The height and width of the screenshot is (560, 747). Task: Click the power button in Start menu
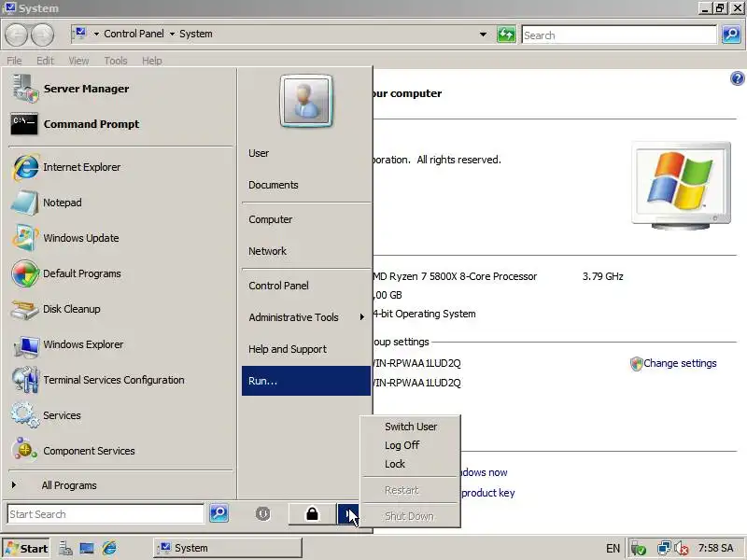[x=263, y=514]
